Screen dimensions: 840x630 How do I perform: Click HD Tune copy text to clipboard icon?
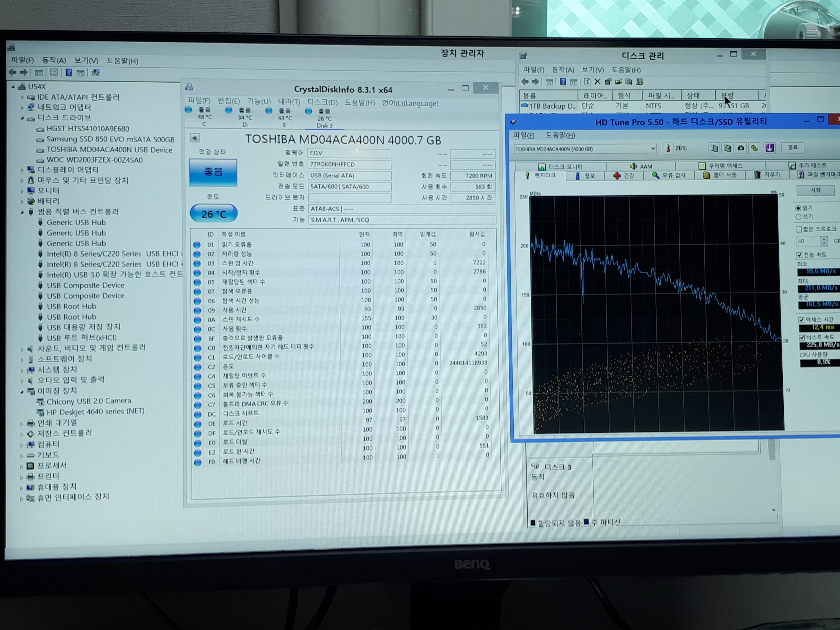pos(714,148)
